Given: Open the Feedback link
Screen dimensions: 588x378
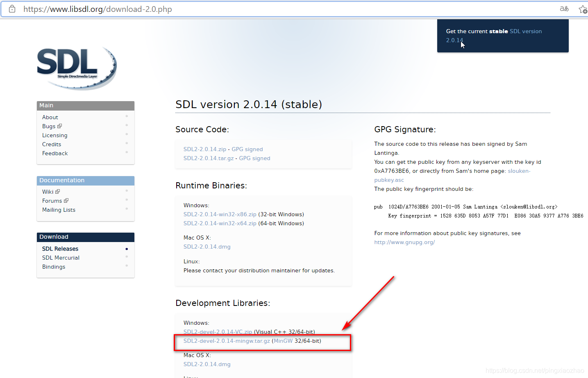Looking at the screenshot, I should click(x=55, y=153).
